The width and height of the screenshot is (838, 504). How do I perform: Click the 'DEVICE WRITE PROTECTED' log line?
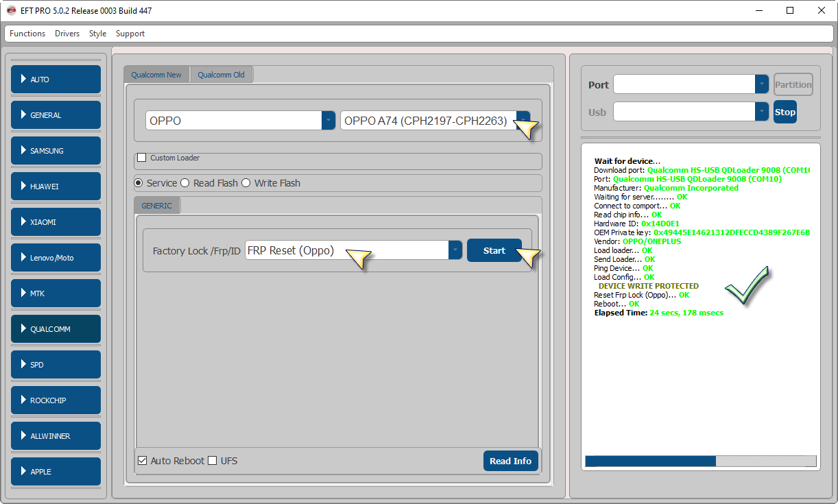(x=649, y=286)
